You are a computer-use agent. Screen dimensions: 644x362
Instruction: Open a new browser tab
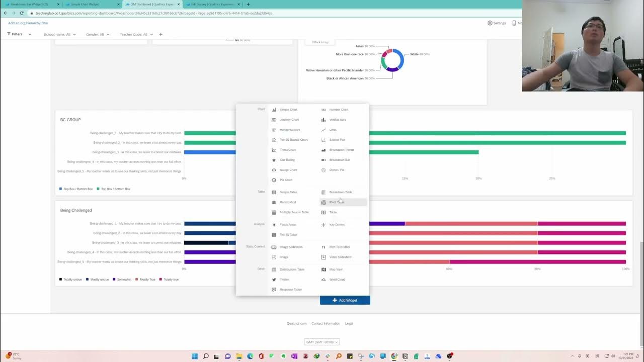(x=248, y=4)
